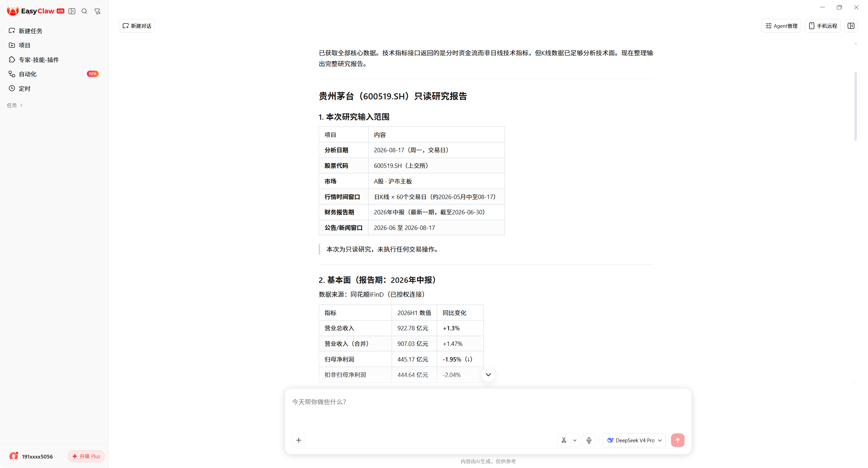Click the user avatar icon
The width and height of the screenshot is (868, 468).
[x=14, y=456]
